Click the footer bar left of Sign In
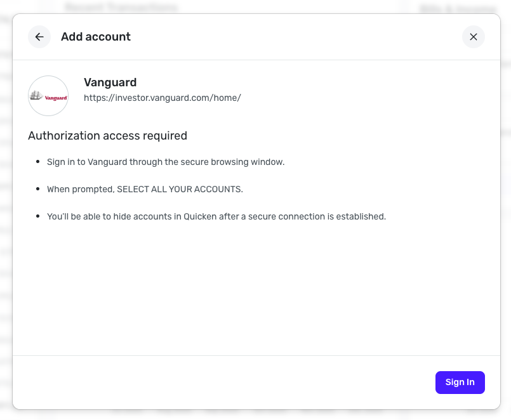Screen dimensions: 511x420 click(x=222, y=382)
